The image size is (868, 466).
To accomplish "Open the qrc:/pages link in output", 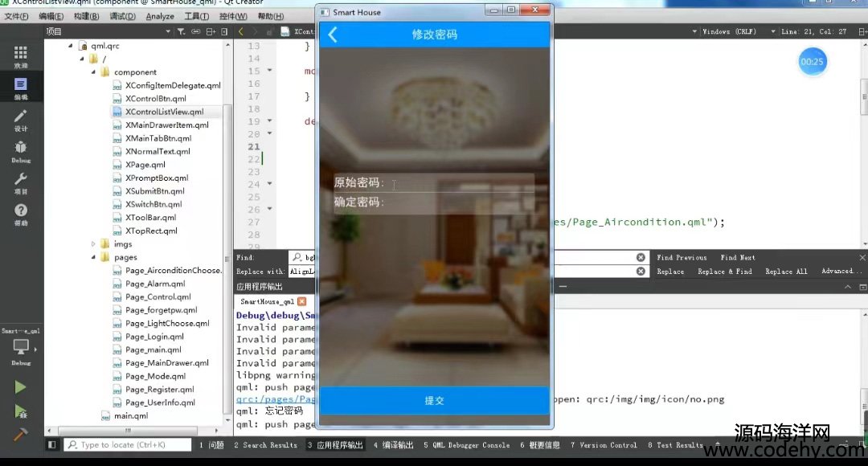I will [276, 399].
